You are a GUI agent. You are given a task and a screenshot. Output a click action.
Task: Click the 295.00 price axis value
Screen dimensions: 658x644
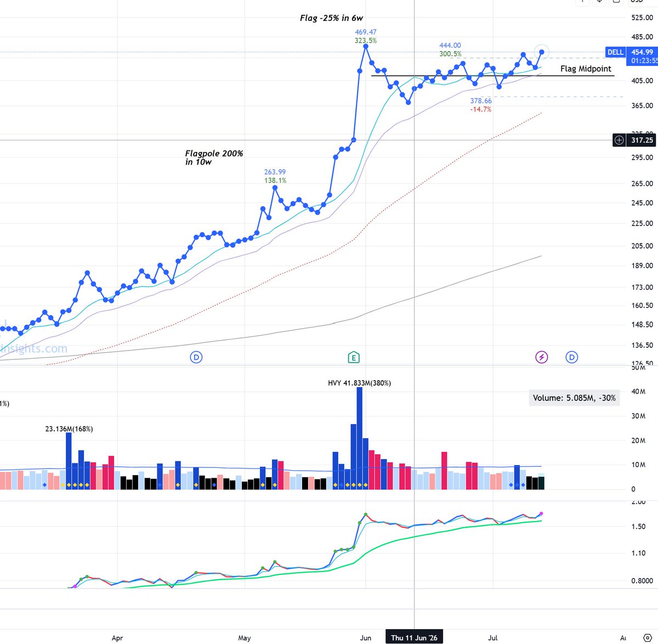642,157
